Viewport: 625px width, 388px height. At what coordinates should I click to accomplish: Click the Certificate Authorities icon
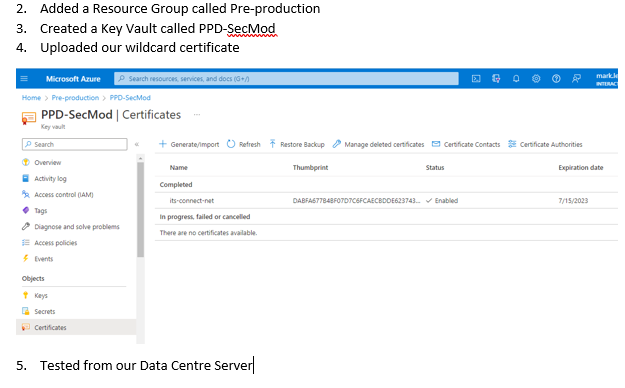tap(512, 144)
